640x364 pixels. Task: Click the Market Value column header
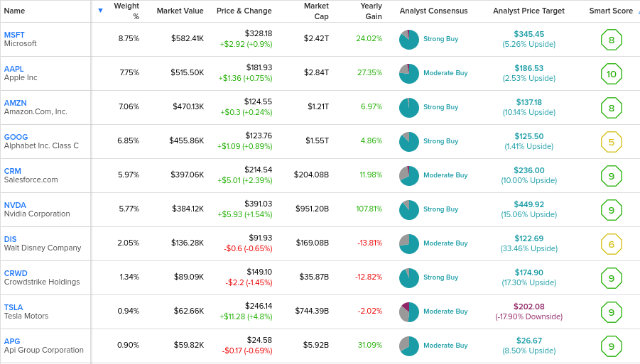[180, 11]
